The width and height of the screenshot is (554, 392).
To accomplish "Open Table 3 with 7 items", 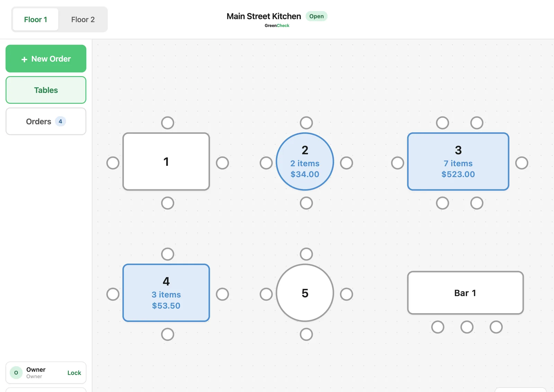I will click(458, 162).
